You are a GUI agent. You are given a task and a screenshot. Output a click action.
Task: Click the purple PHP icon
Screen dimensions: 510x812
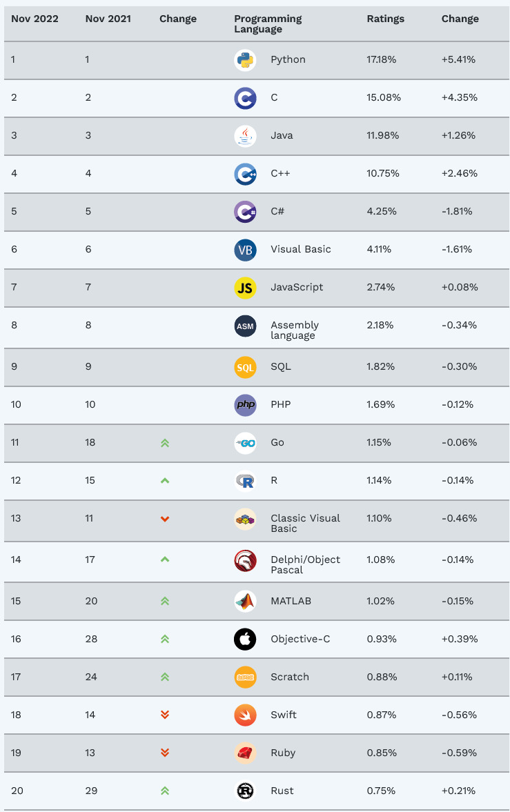245,405
